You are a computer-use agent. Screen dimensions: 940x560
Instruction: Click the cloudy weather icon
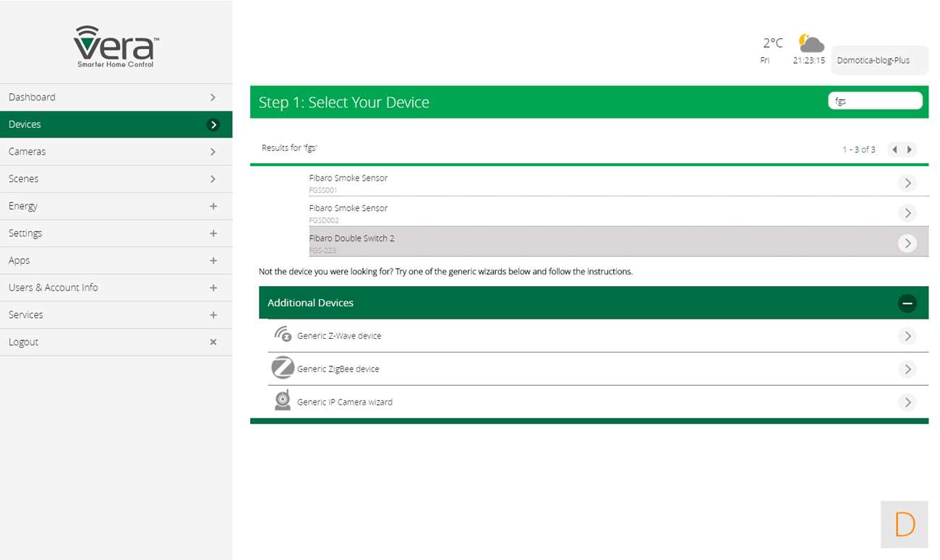(x=811, y=43)
